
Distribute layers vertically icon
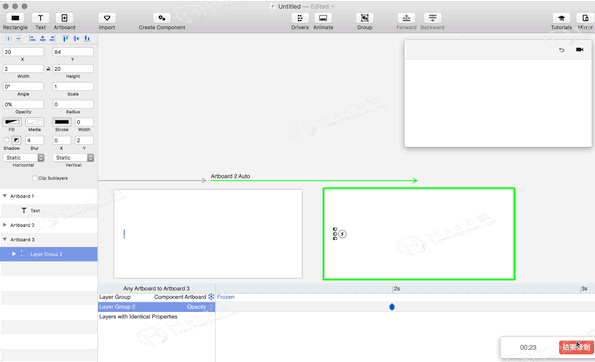click(18, 38)
